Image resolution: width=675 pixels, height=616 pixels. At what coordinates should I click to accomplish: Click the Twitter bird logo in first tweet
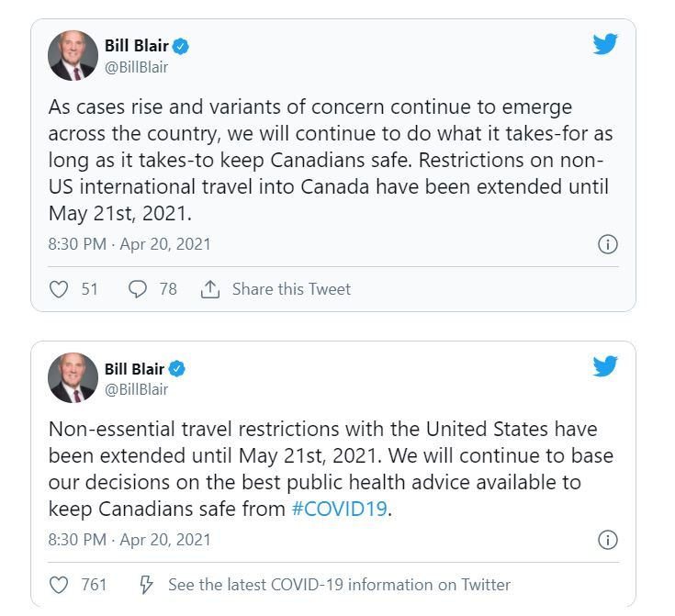coord(605,44)
